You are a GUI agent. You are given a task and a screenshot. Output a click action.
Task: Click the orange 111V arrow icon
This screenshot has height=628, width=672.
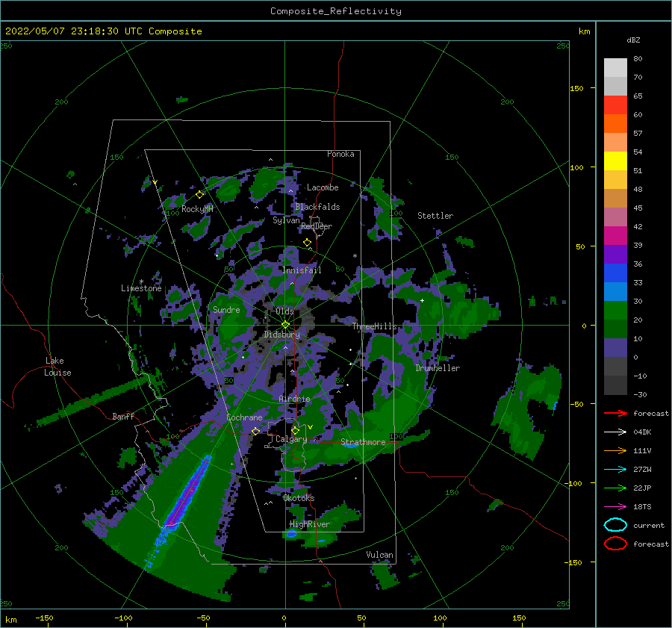[615, 450]
